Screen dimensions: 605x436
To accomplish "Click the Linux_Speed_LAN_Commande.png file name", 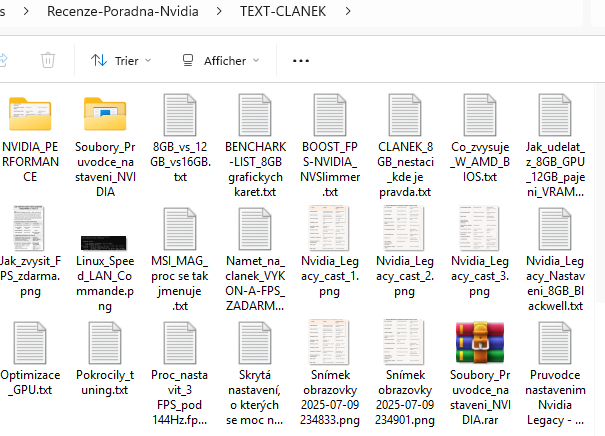I will coord(105,283).
